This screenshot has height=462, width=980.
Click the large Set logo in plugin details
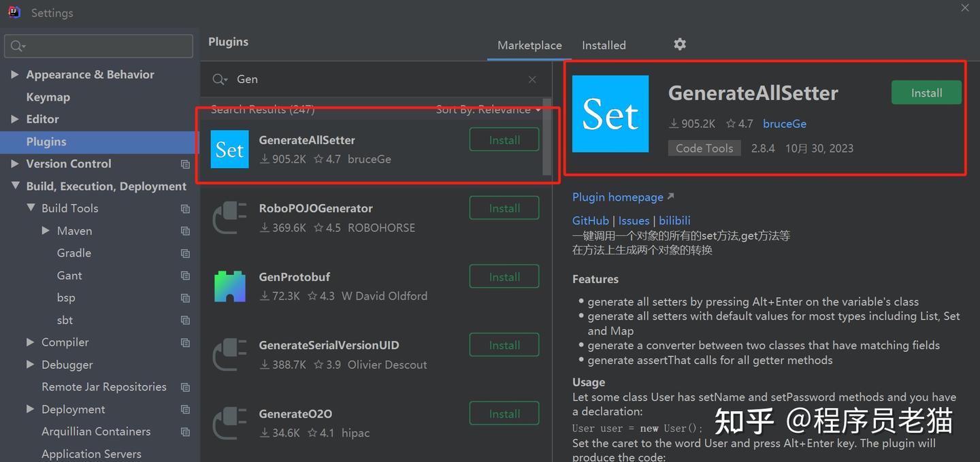click(610, 114)
